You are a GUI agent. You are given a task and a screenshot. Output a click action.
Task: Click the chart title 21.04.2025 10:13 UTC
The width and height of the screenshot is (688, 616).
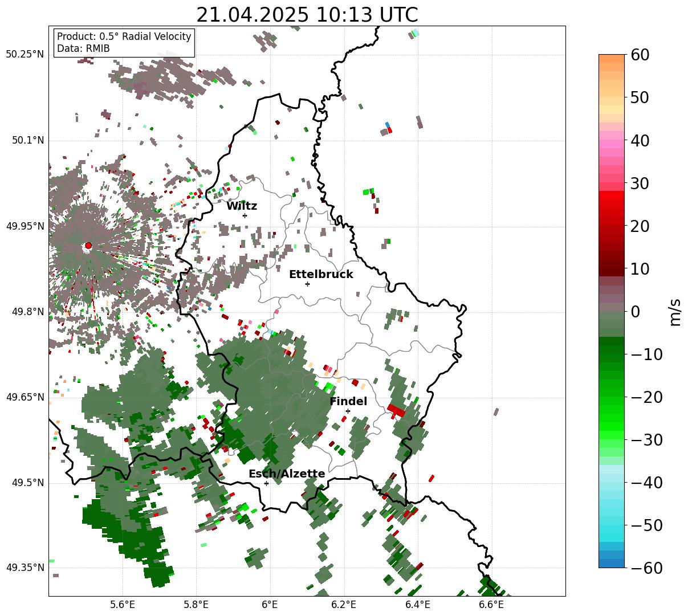(307, 15)
